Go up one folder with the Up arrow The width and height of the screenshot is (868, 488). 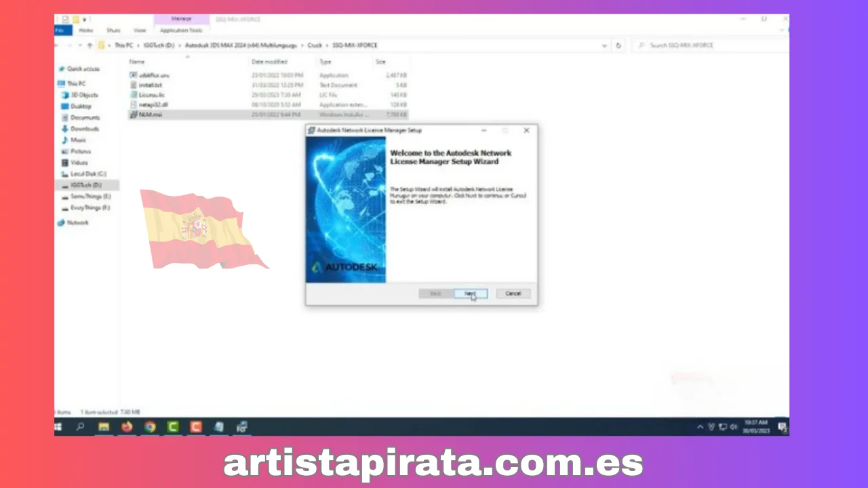click(90, 45)
